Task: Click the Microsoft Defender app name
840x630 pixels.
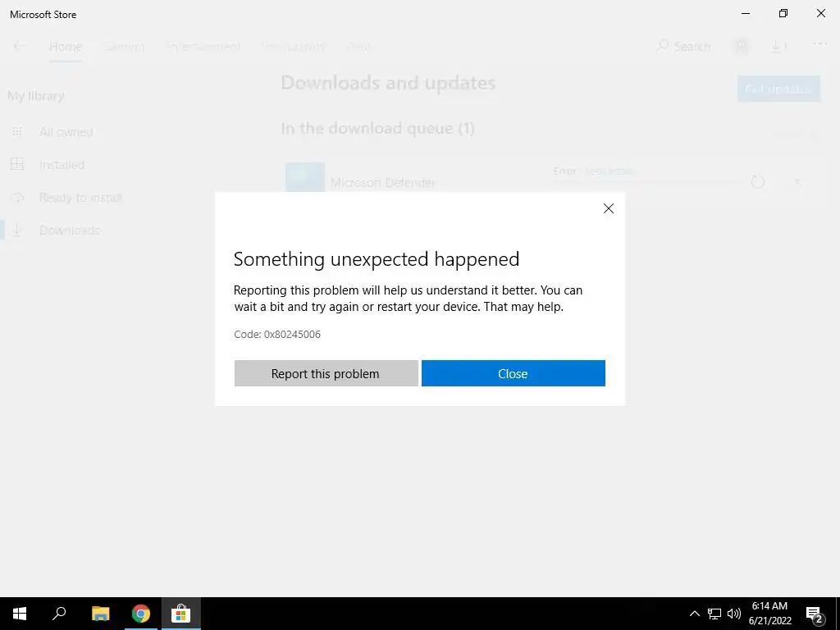Action: click(382, 183)
